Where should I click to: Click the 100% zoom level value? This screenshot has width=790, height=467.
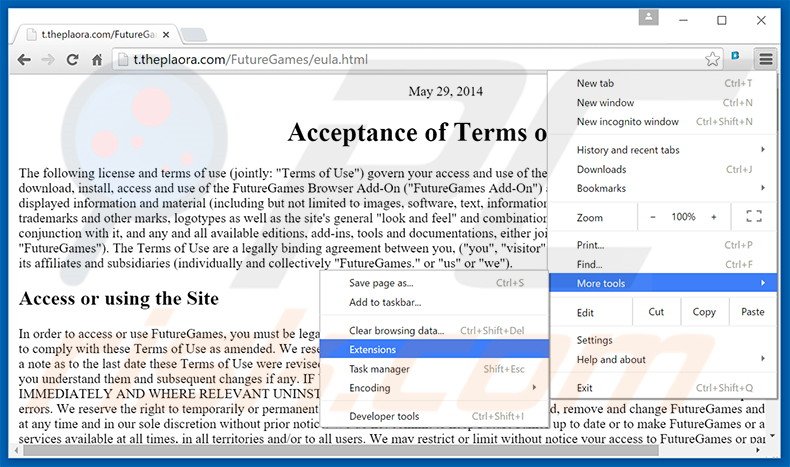pos(683,217)
